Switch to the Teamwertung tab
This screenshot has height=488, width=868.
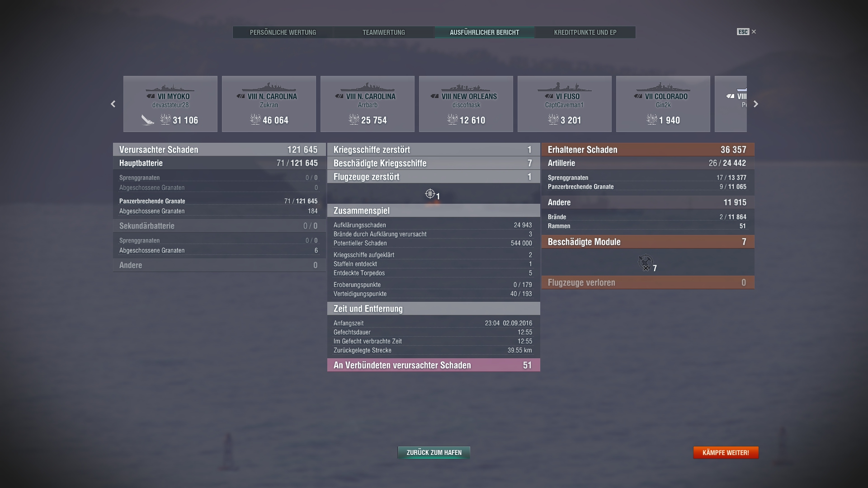(x=384, y=33)
